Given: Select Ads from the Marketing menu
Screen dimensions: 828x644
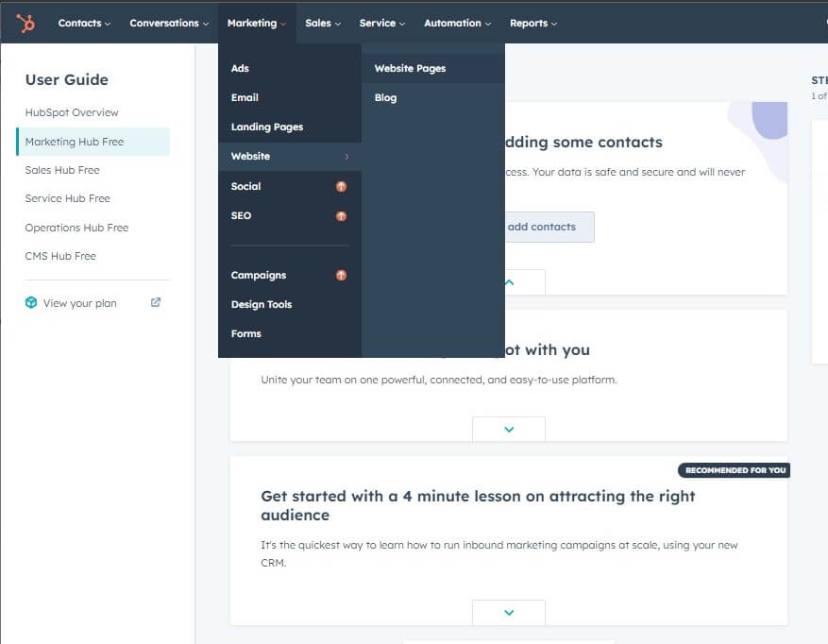Looking at the screenshot, I should click(290, 68).
